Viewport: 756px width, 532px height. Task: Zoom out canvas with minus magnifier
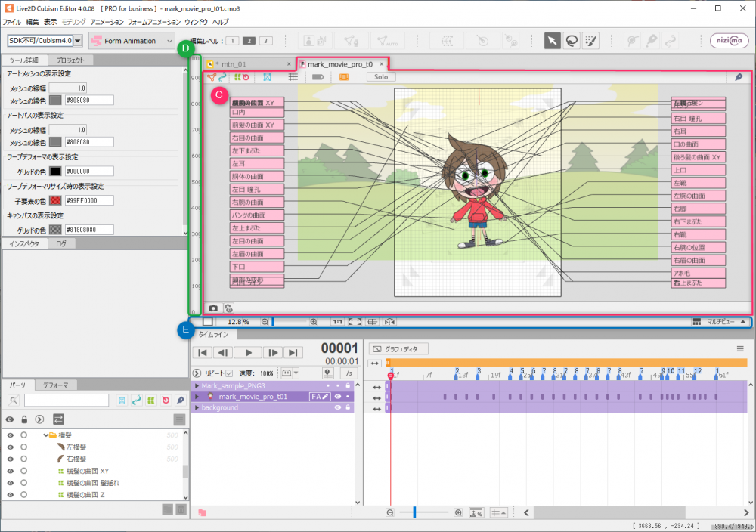click(x=265, y=322)
